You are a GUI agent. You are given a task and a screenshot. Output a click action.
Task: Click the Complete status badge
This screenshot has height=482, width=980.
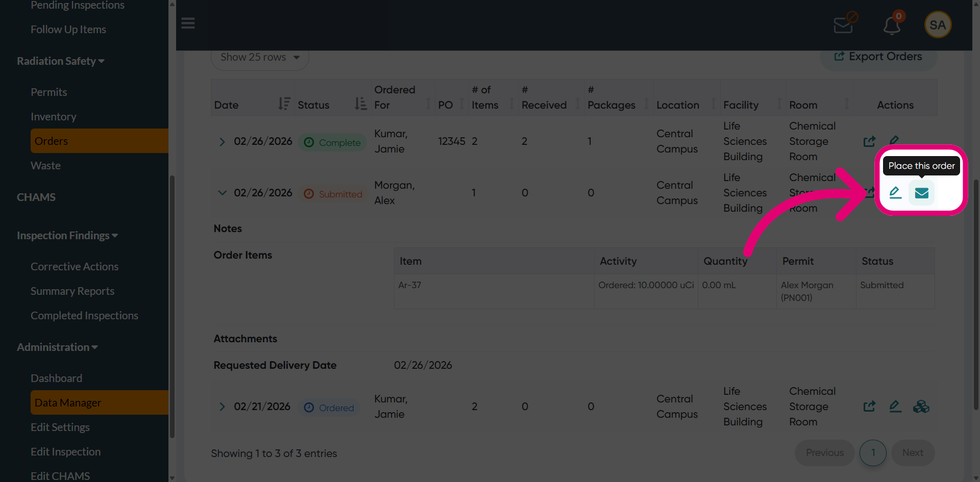click(332, 143)
